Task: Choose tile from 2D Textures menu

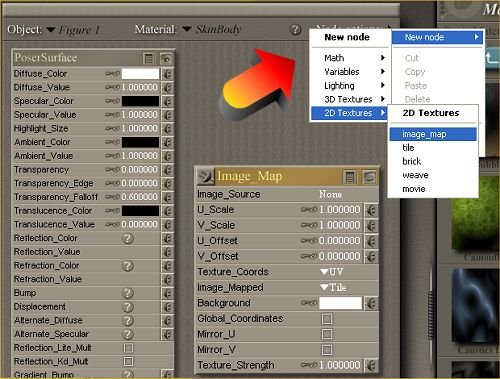Action: coord(433,148)
